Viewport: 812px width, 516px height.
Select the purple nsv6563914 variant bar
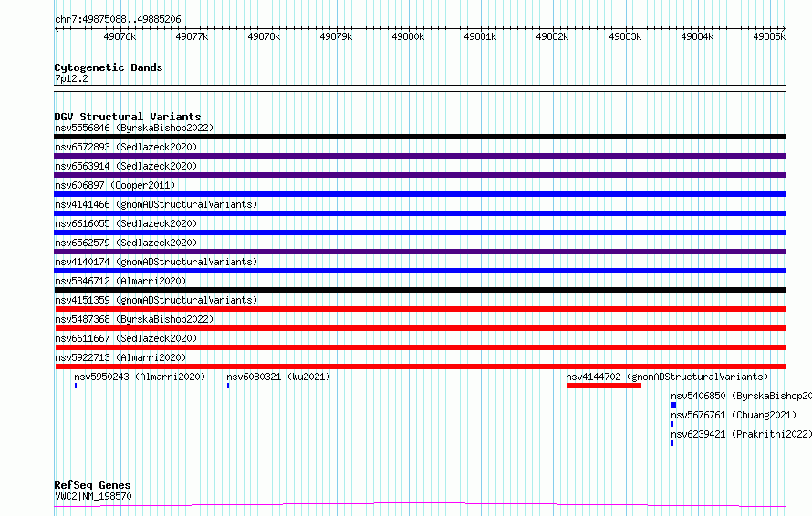tap(420, 175)
